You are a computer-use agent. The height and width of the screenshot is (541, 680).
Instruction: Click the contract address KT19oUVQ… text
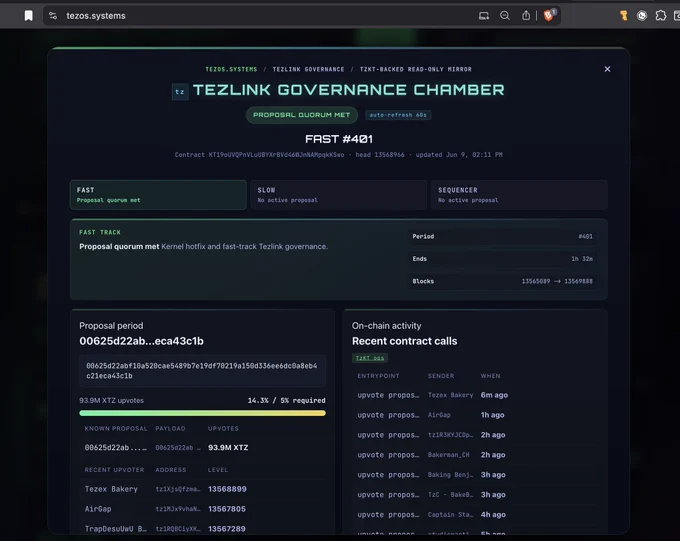coord(276,155)
